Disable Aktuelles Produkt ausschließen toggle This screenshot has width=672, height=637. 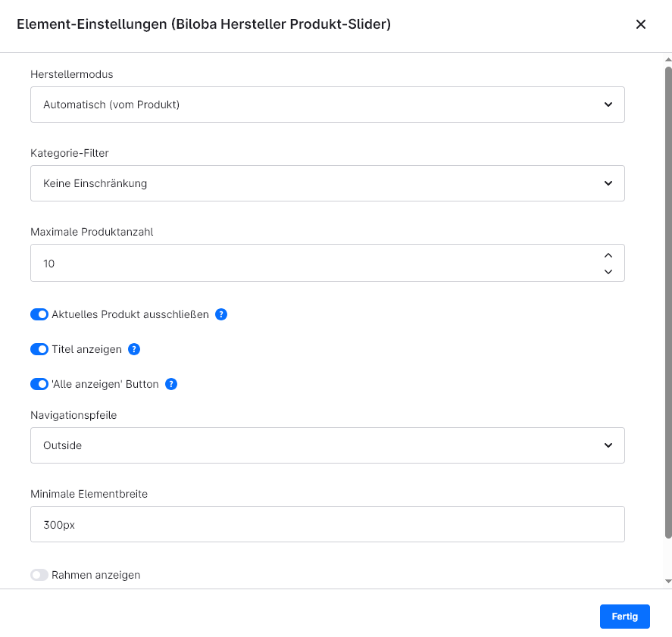point(39,314)
